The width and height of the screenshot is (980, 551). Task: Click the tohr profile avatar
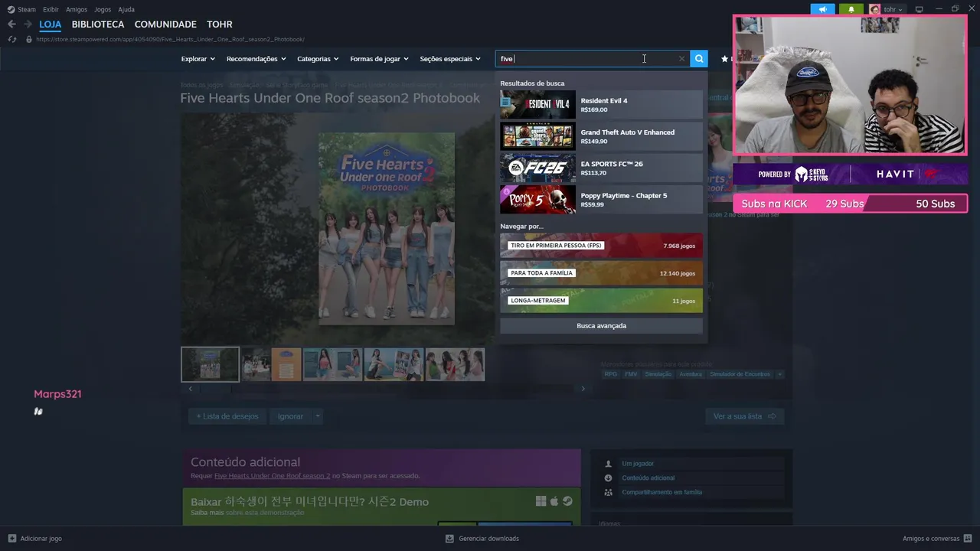(x=875, y=9)
